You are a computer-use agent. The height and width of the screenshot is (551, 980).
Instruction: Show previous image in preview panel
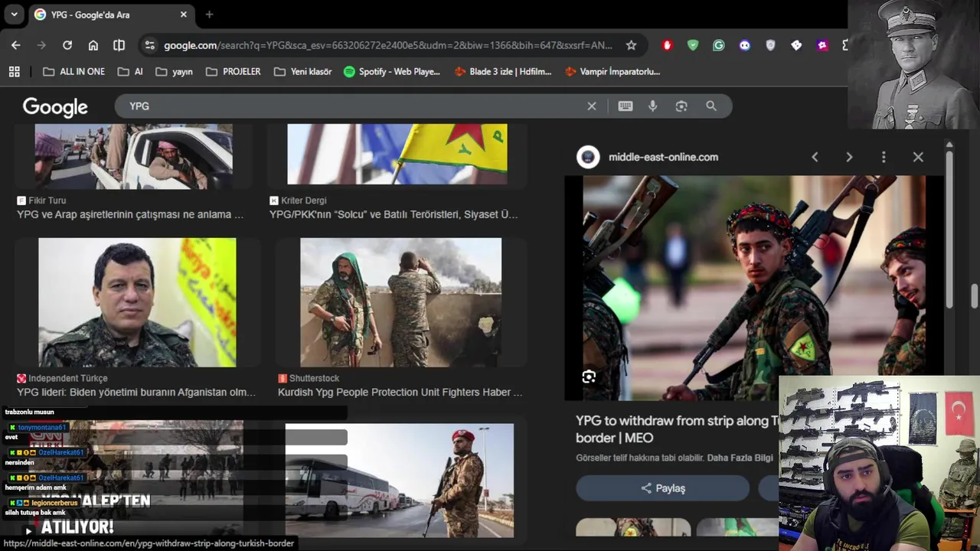pos(815,157)
